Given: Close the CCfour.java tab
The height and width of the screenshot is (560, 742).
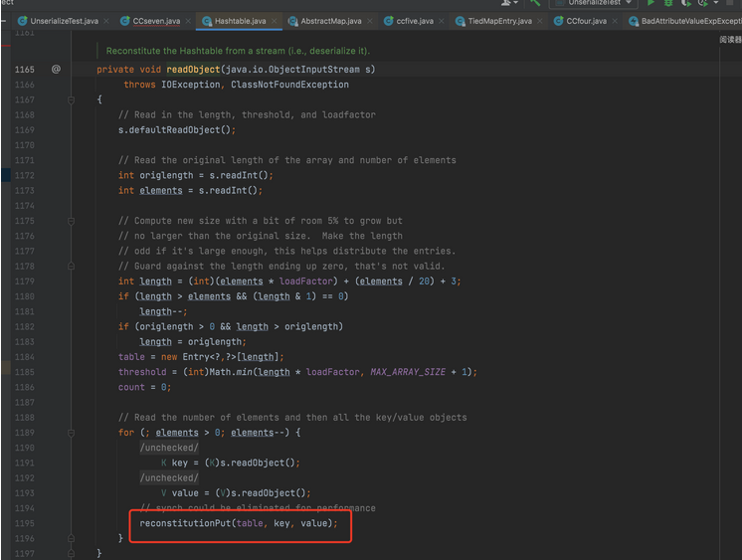Looking at the screenshot, I should (x=615, y=21).
